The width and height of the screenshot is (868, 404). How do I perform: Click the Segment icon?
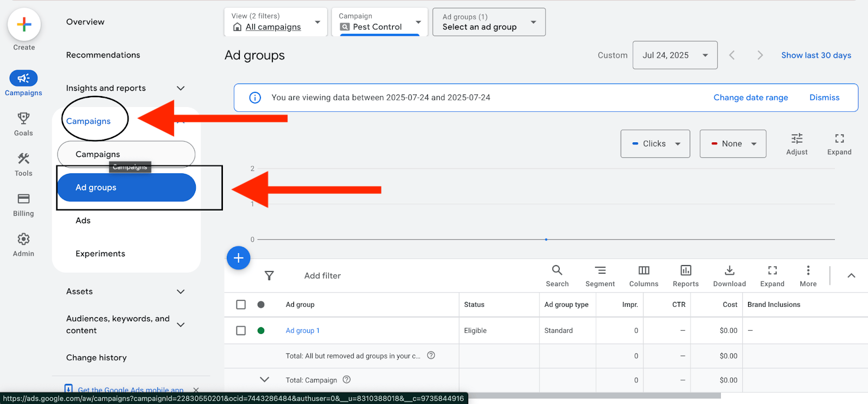coord(600,270)
